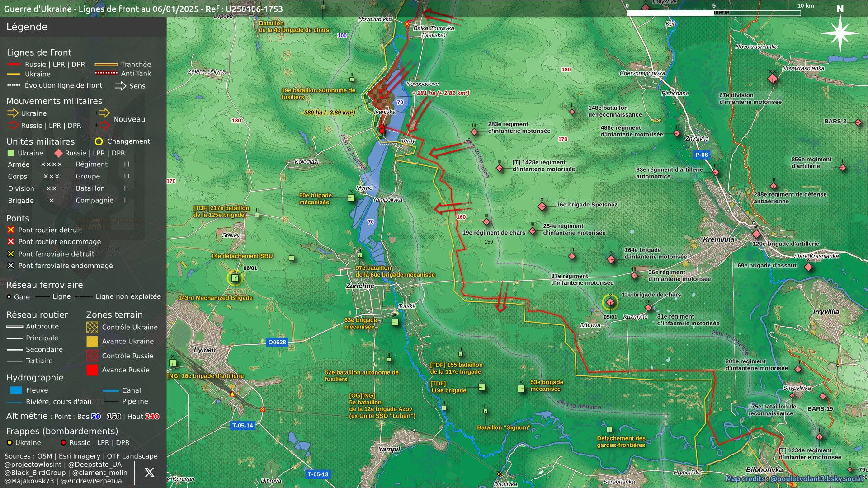This screenshot has width=868, height=488.
Task: Click the red Russie strike dot under Frappes
Action: [63, 443]
